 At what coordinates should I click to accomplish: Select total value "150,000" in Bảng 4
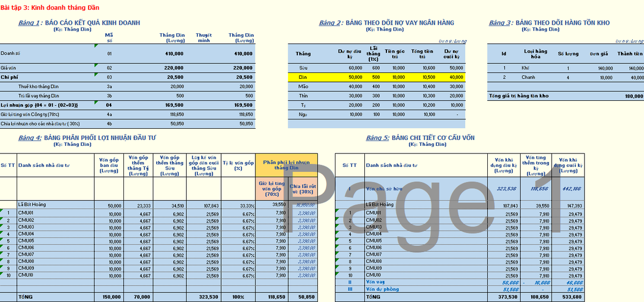[112, 297]
